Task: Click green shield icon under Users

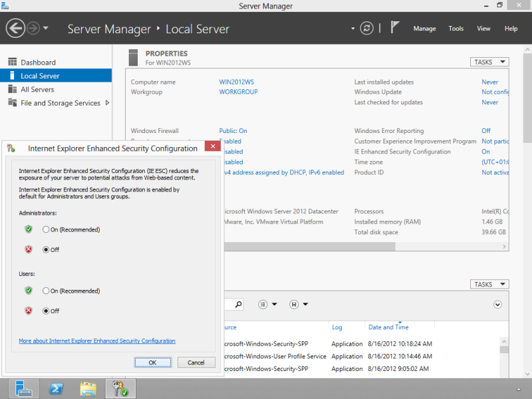Action: [29, 291]
